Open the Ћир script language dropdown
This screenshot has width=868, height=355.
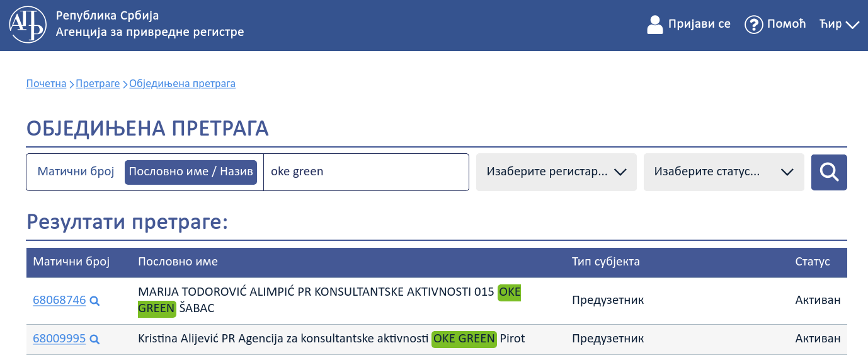[x=840, y=25]
